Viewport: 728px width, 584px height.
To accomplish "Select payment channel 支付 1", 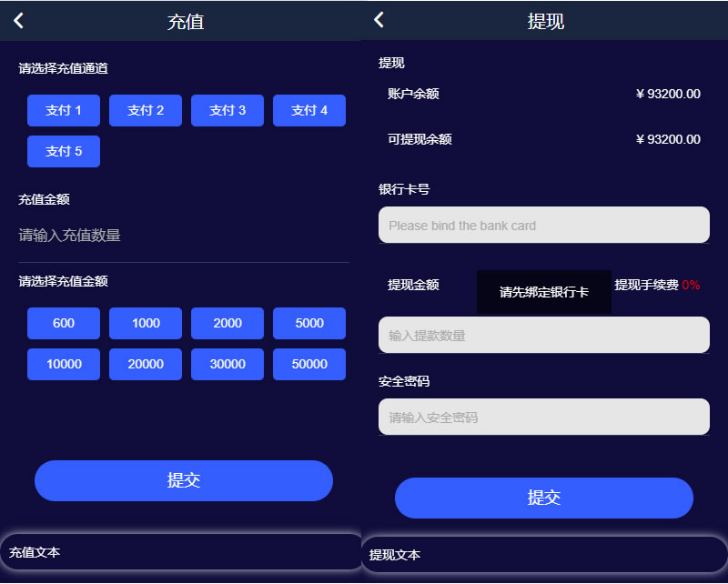I will 64,110.
